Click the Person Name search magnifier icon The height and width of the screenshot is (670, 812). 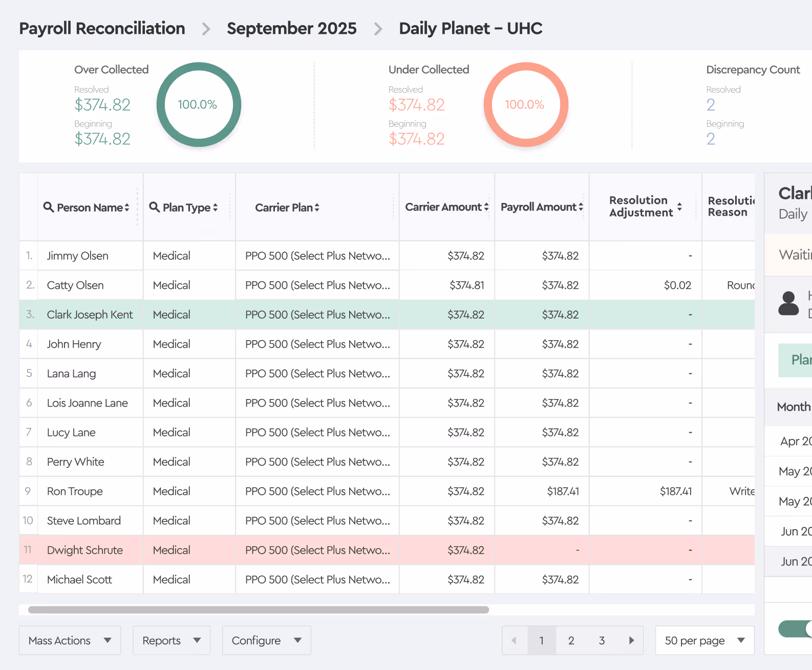pyautogui.click(x=49, y=207)
